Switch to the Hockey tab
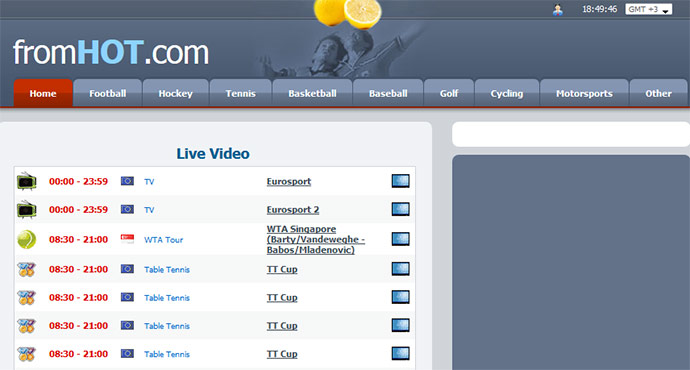Image resolution: width=690 pixels, height=370 pixels. tap(176, 93)
